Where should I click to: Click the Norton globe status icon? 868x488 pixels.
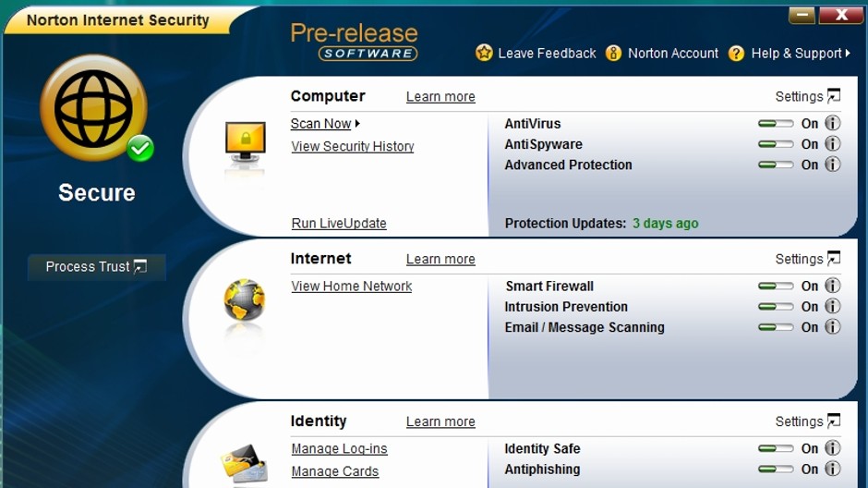93,108
